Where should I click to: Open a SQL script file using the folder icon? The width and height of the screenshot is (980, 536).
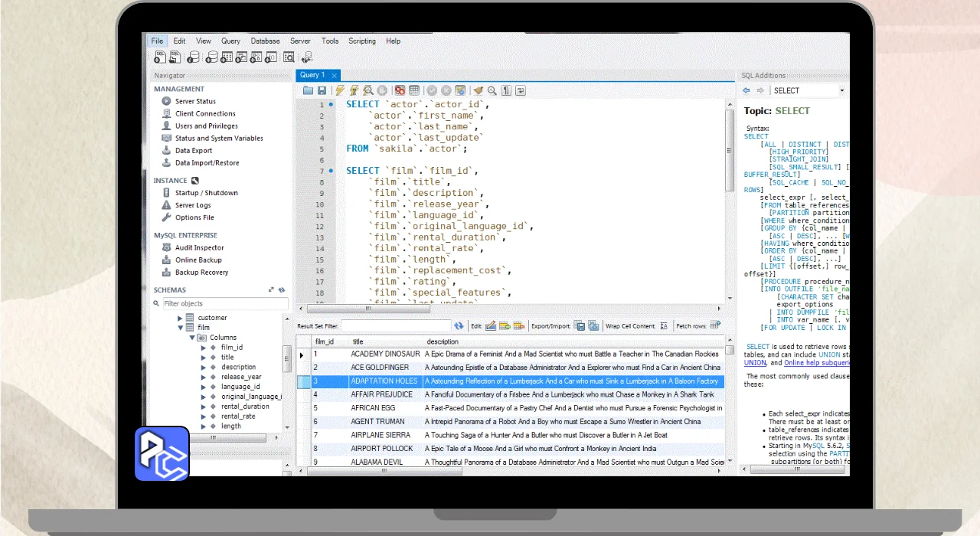[308, 90]
